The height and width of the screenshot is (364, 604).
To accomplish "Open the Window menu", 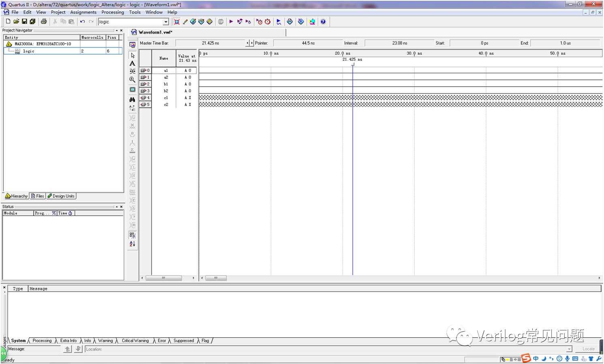I will (154, 12).
